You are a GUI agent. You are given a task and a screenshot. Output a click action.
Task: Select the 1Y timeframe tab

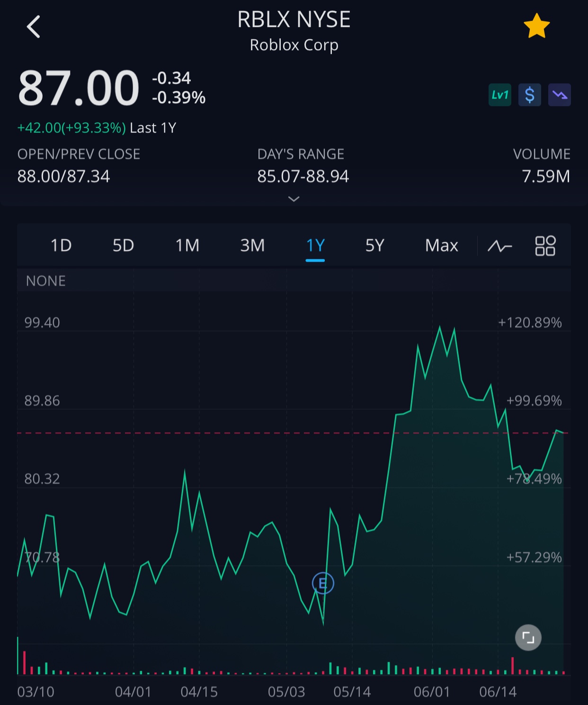(315, 246)
